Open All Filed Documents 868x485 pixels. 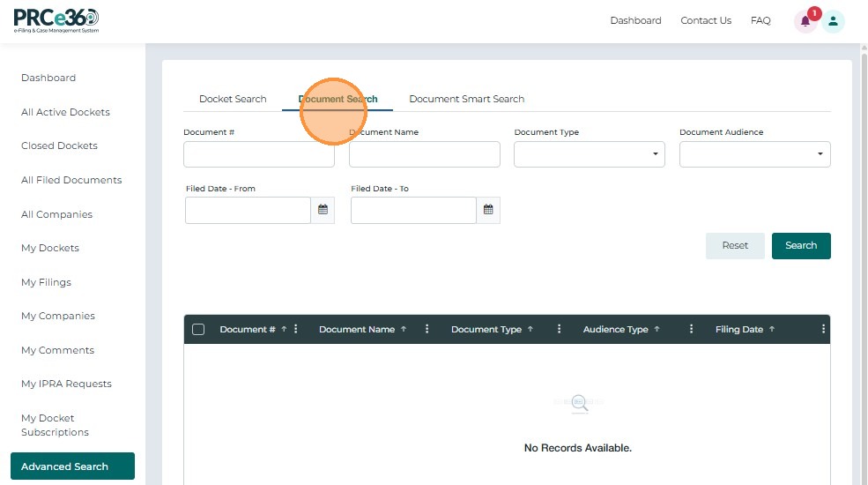[x=71, y=180]
